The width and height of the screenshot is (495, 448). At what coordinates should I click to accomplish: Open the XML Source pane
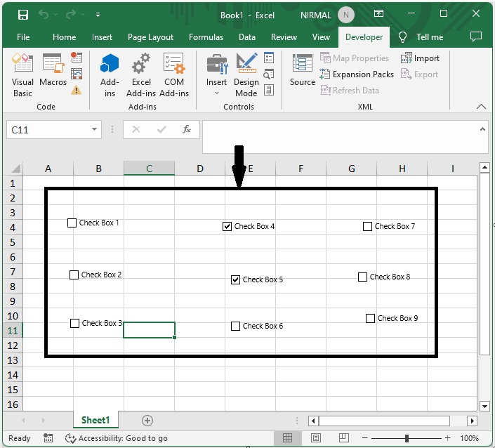point(303,70)
